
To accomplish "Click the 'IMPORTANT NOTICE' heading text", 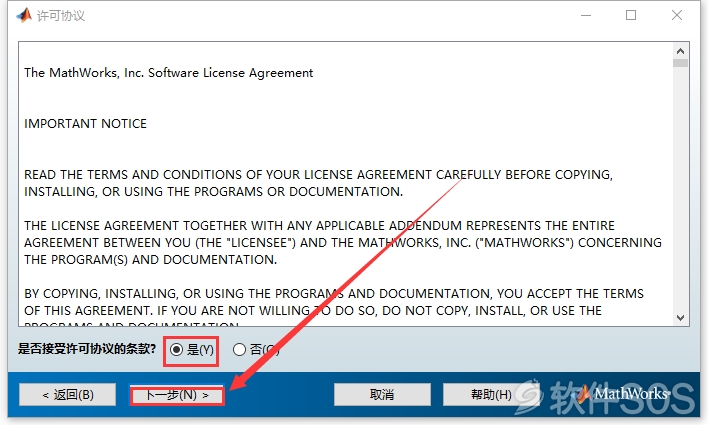I will pos(85,124).
